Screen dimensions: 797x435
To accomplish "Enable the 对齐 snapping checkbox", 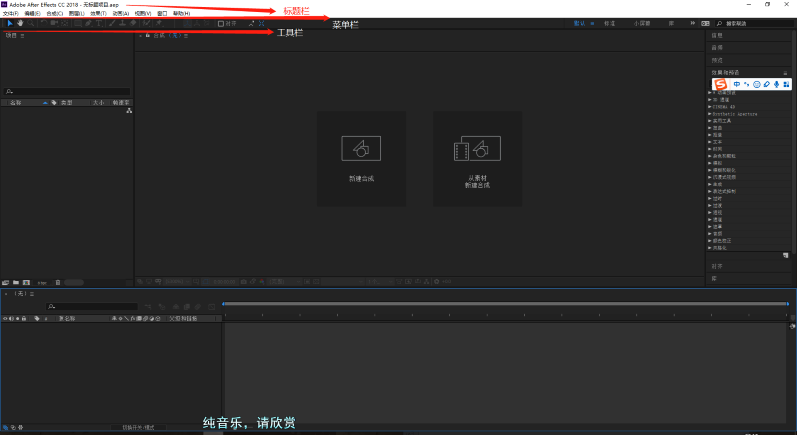I will coord(221,23).
